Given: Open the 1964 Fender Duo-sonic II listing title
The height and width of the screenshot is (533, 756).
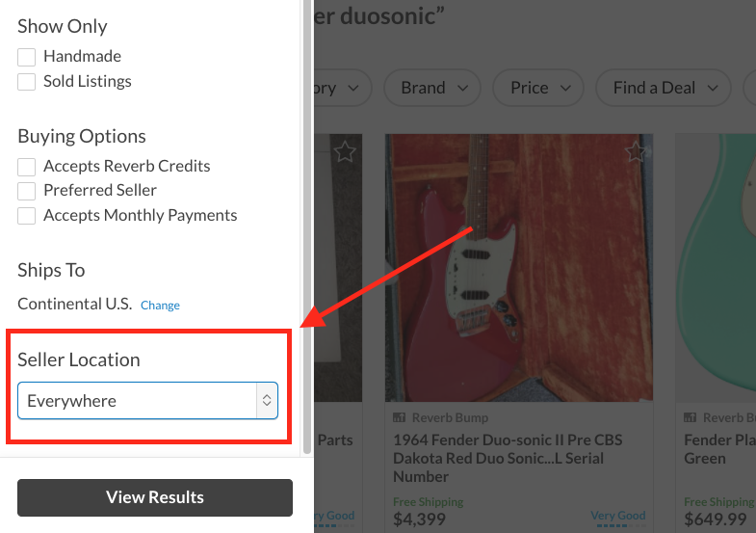Looking at the screenshot, I should [508, 458].
